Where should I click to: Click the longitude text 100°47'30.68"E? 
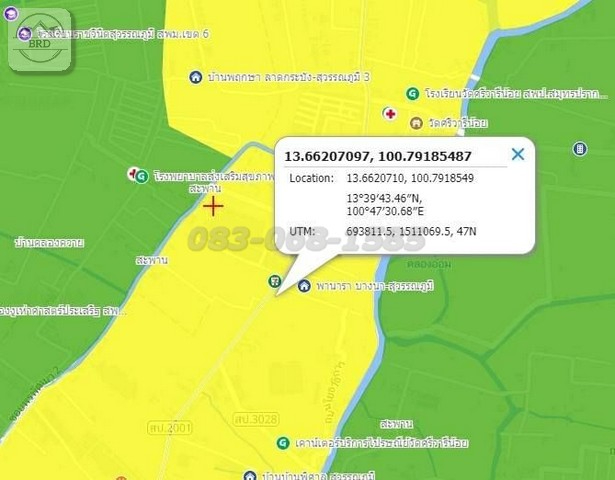(385, 211)
